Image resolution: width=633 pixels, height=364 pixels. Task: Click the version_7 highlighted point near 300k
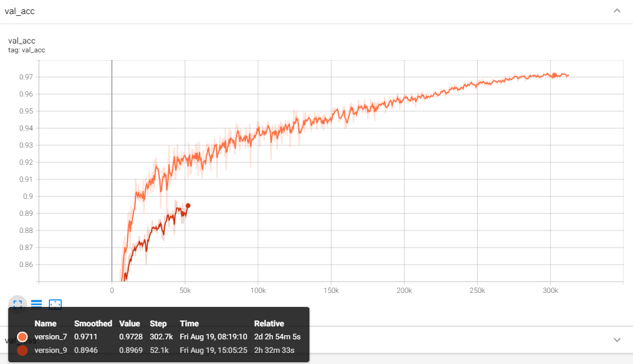click(x=554, y=75)
